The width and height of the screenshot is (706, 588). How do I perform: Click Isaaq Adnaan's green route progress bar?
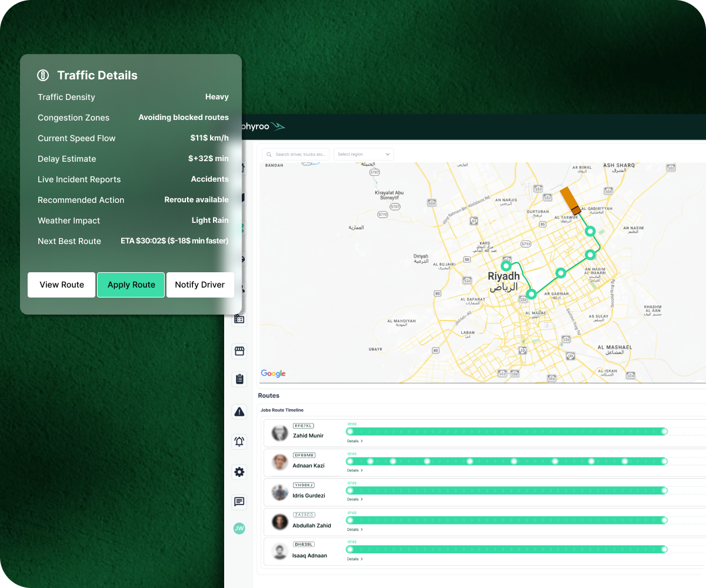[507, 549]
